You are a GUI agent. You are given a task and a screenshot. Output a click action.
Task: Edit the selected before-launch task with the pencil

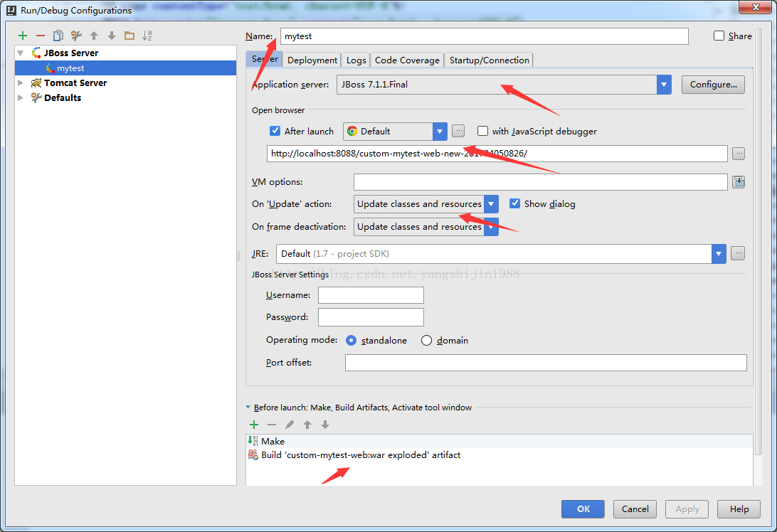tap(290, 425)
